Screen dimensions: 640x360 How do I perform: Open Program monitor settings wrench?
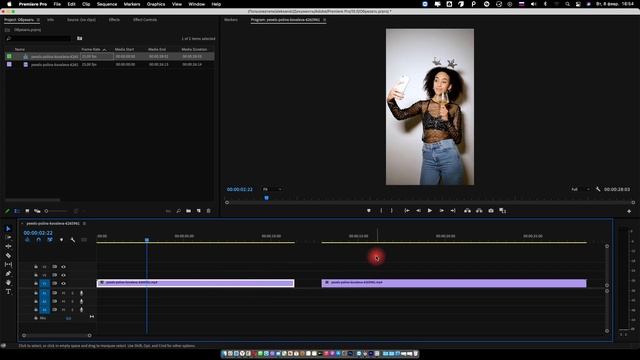pyautogui.click(x=598, y=189)
